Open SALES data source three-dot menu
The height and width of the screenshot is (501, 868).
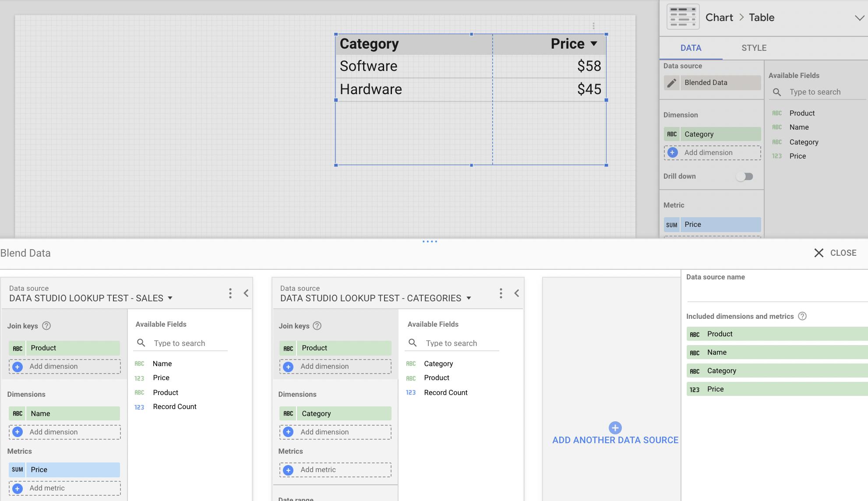230,293
